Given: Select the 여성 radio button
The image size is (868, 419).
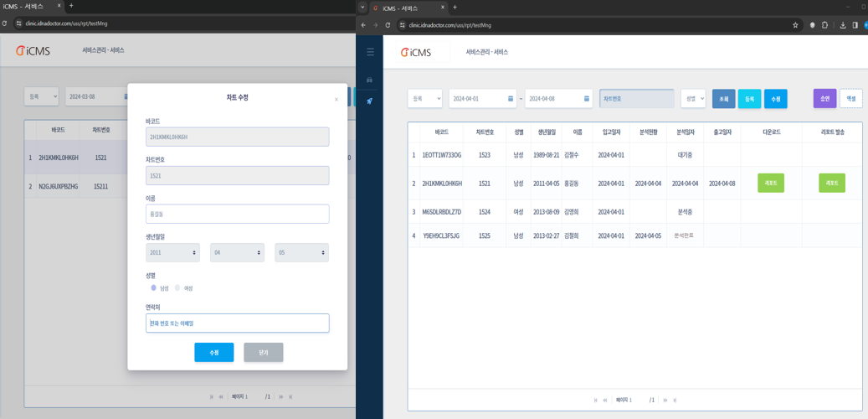Looking at the screenshot, I should pyautogui.click(x=177, y=288).
